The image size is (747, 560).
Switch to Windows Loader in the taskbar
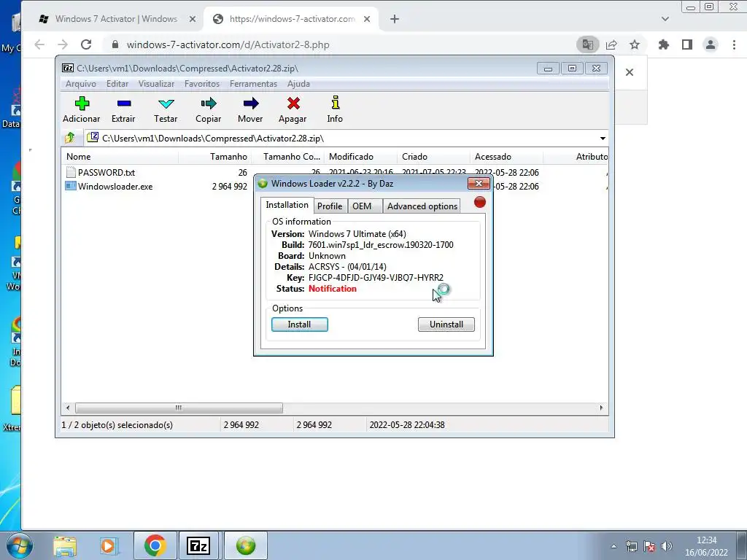(x=246, y=545)
